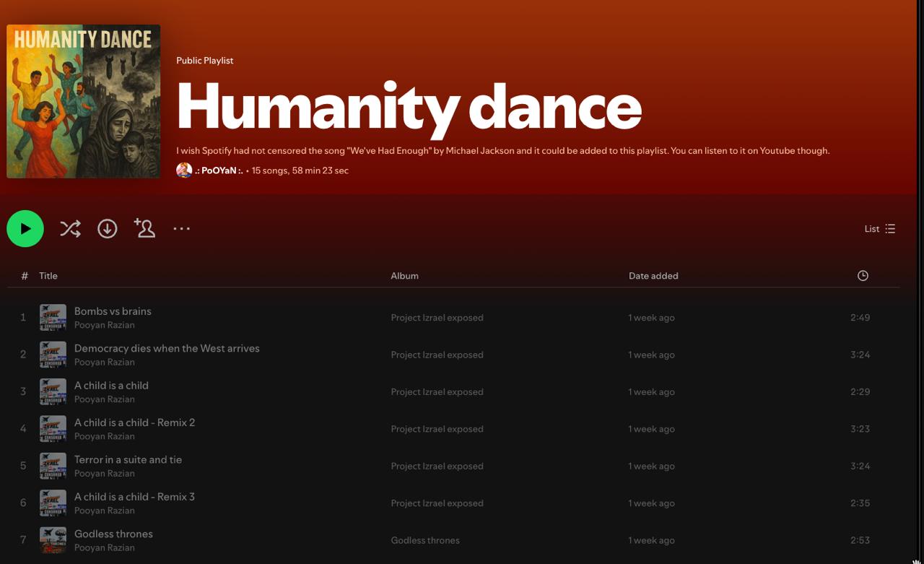Screen dimensions: 924x564
Task: Select track A child is a child - Remix 2
Action: click(134, 422)
